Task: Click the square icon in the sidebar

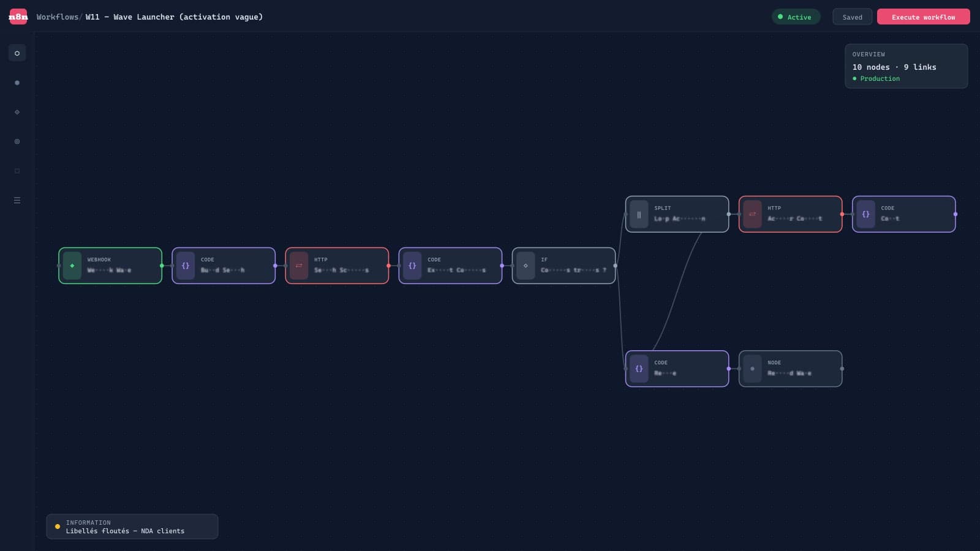Action: click(x=17, y=171)
